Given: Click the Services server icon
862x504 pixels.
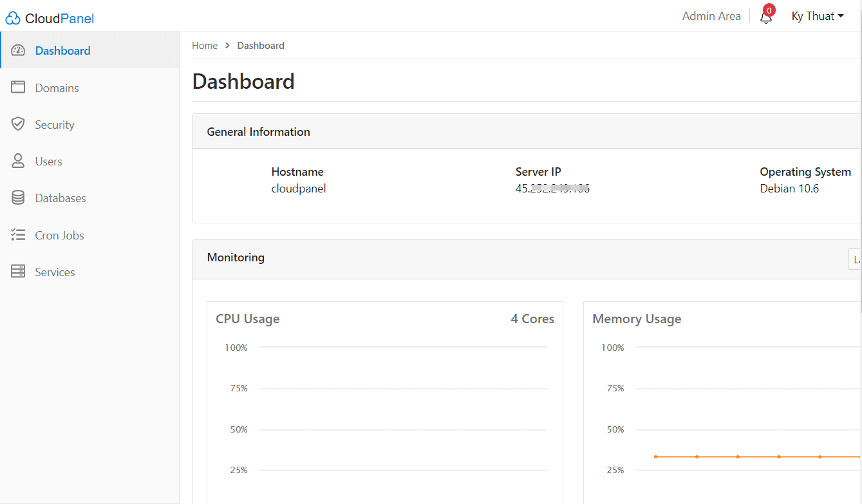Looking at the screenshot, I should 18,272.
